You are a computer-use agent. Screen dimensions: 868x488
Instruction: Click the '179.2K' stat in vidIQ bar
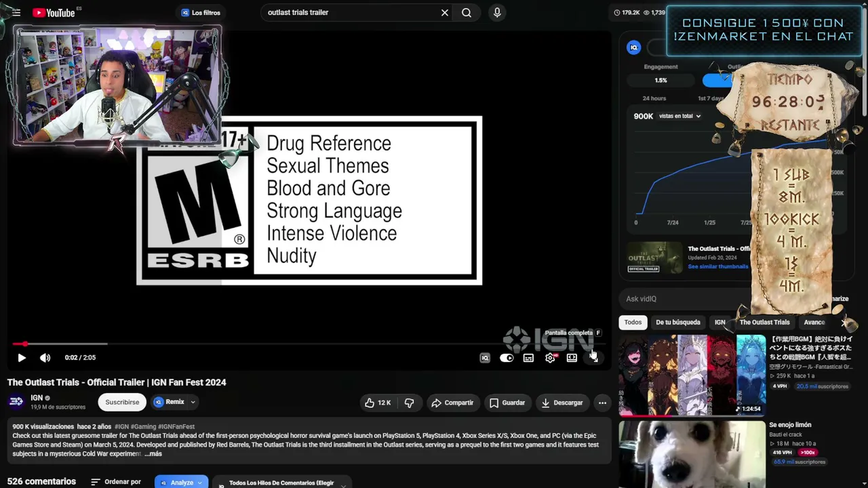[627, 12]
